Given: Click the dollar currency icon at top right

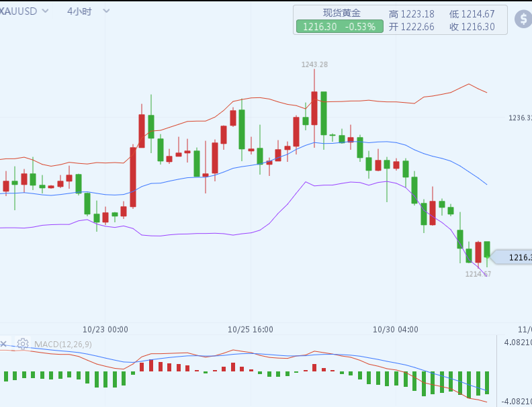Looking at the screenshot, I should [x=523, y=19].
